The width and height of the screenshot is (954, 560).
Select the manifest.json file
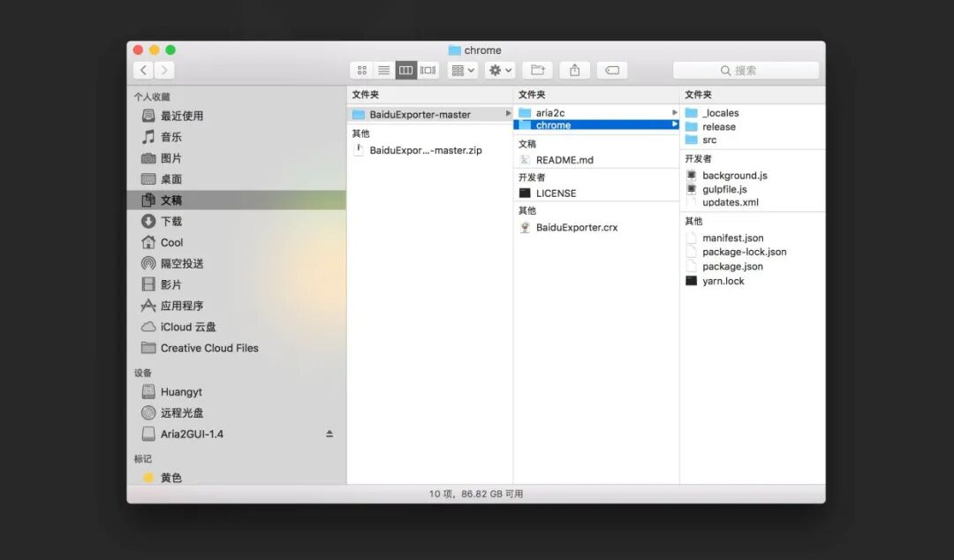731,237
